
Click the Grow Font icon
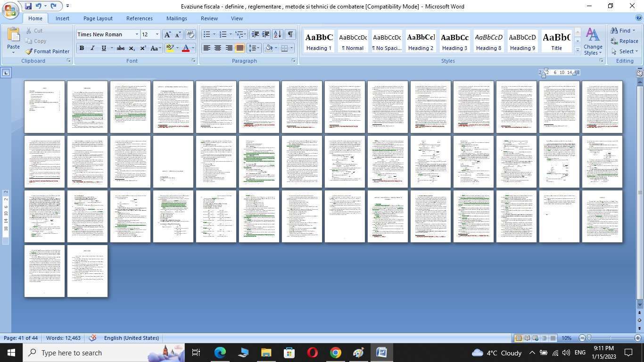(167, 34)
